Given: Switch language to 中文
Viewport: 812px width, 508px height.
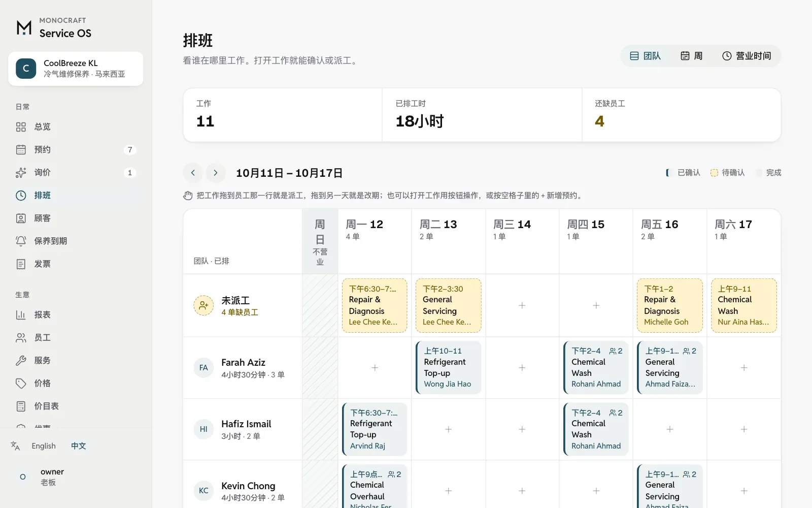Looking at the screenshot, I should tap(79, 446).
